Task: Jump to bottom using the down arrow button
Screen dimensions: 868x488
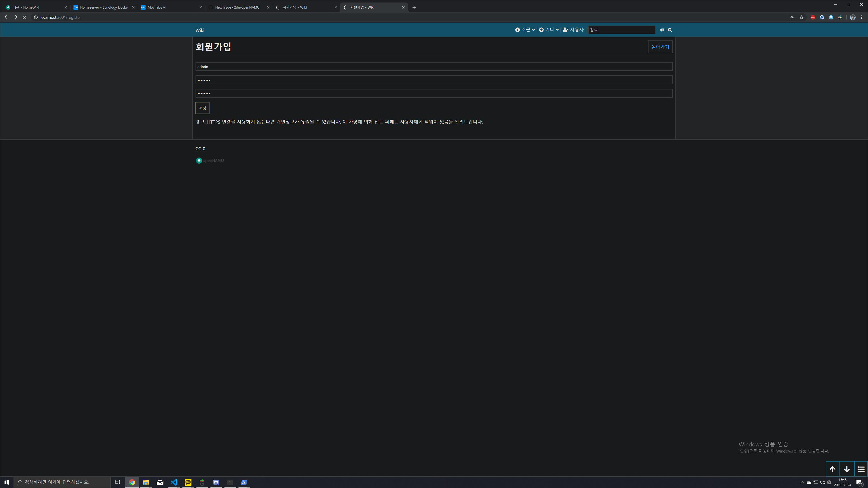Action: (847, 469)
